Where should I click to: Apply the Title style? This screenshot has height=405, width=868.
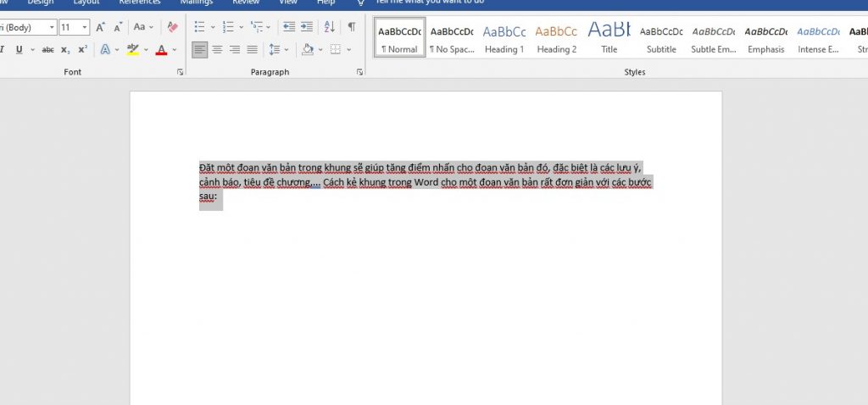[x=609, y=38]
